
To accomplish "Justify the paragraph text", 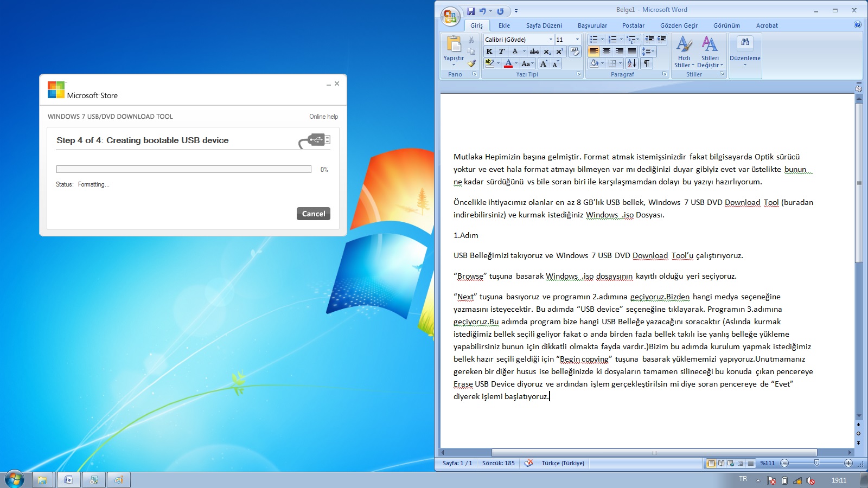I will point(631,52).
